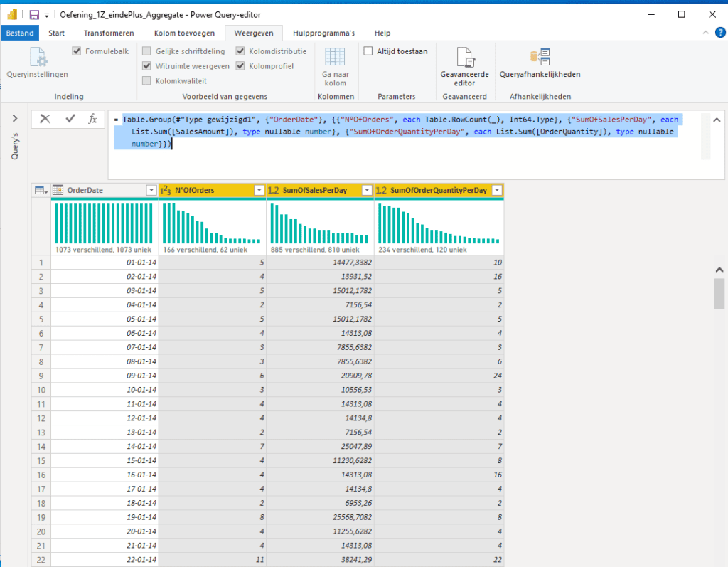Switch to the Transformeren tab
The image size is (728, 567).
109,33
